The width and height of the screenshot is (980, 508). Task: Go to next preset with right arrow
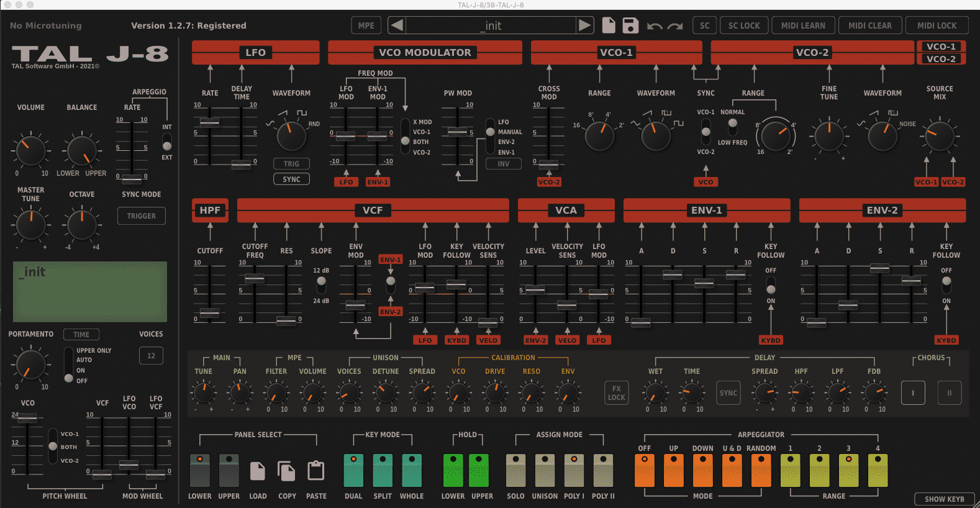584,25
